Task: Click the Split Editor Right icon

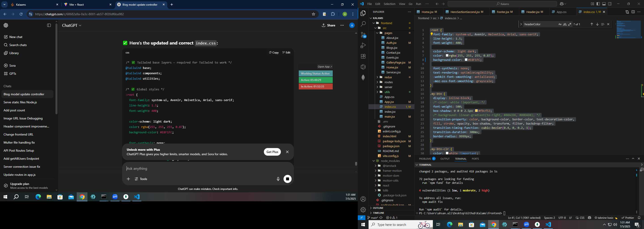Action: 633,12
